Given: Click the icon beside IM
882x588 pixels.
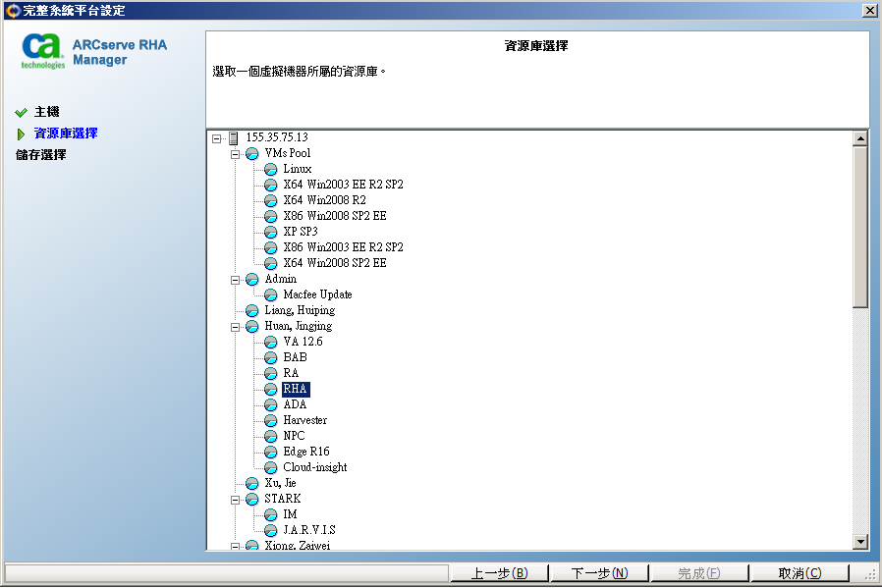Looking at the screenshot, I should coord(270,515).
